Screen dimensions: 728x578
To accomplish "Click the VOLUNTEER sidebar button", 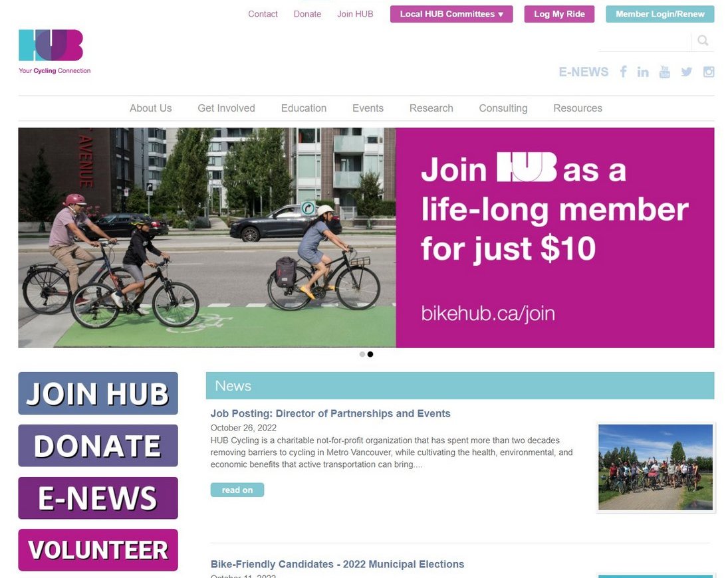I will click(x=98, y=549).
